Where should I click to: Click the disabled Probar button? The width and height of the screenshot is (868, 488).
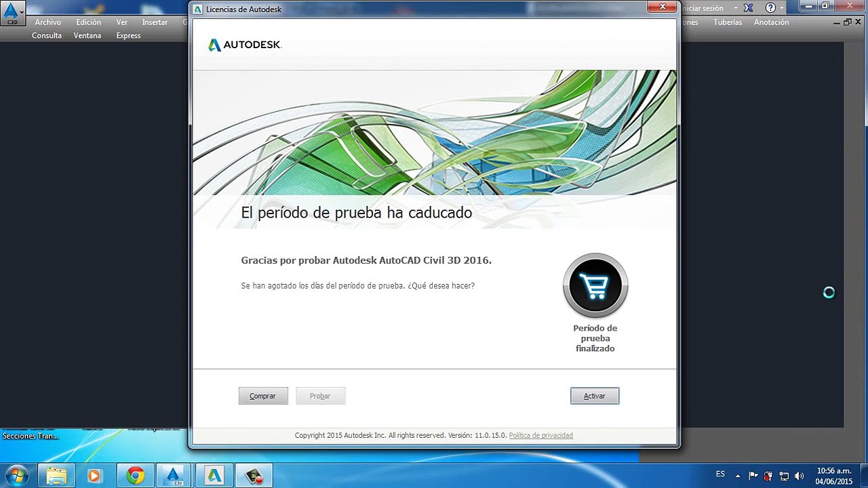[320, 396]
